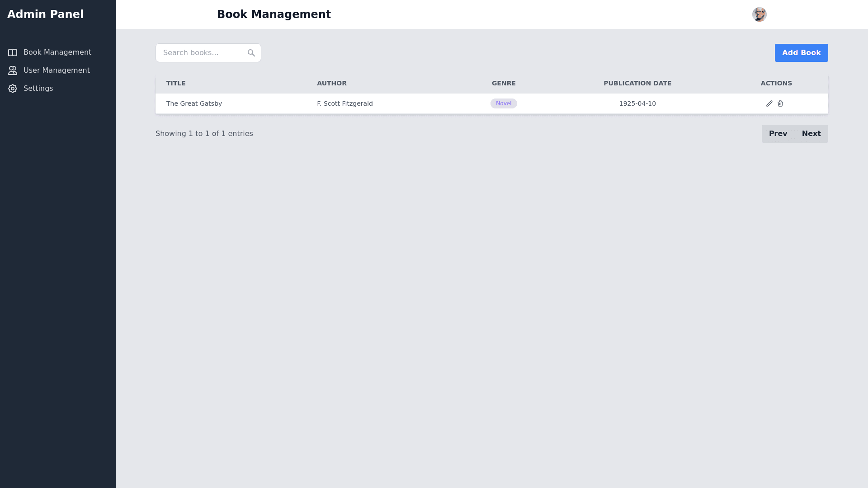The height and width of the screenshot is (488, 868).
Task: Click the open book sidebar icon
Action: click(x=13, y=52)
